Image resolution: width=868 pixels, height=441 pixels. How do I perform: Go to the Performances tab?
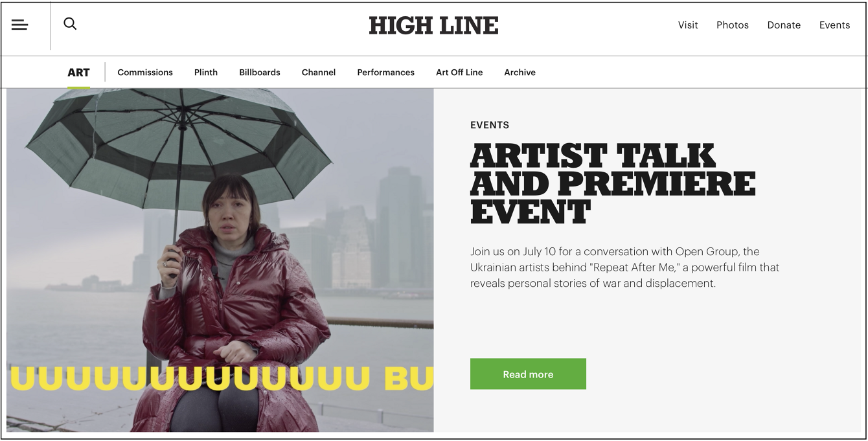(386, 73)
